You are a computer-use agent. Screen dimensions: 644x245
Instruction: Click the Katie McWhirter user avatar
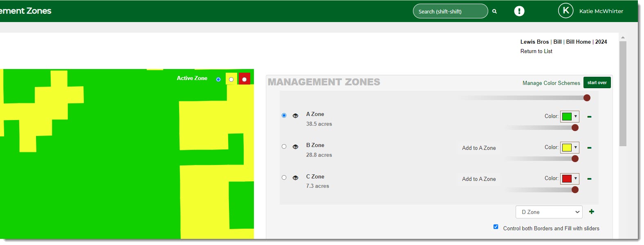(565, 11)
